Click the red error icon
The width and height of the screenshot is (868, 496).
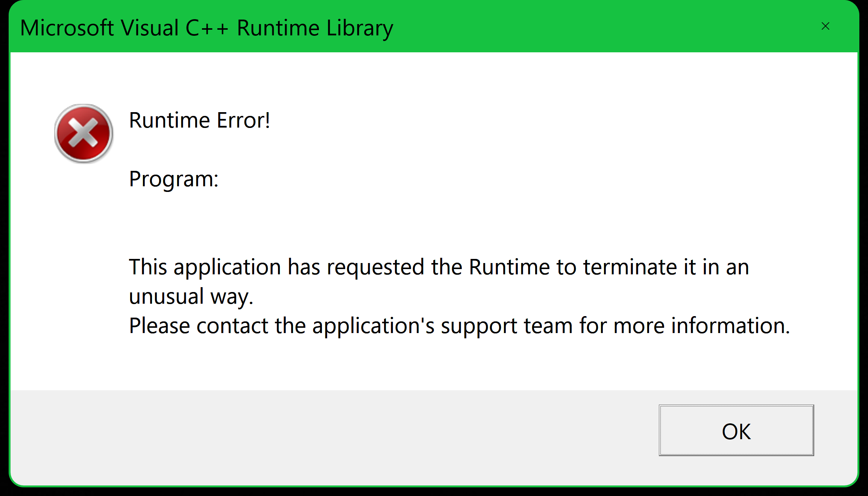[83, 133]
